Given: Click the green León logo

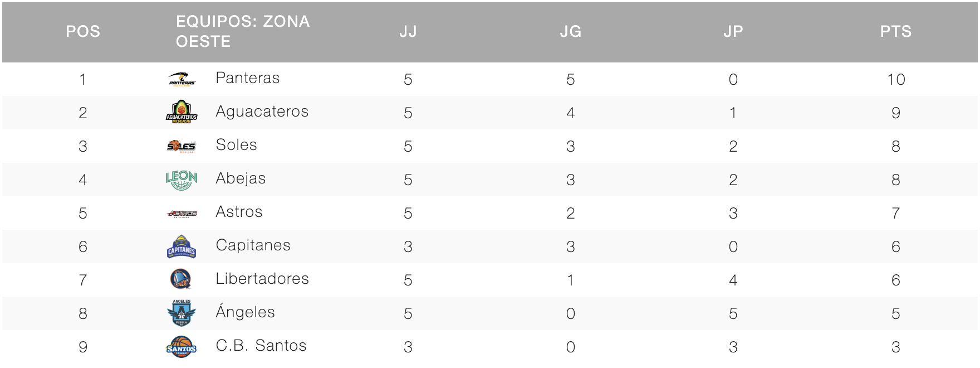Looking at the screenshot, I should 182,180.
